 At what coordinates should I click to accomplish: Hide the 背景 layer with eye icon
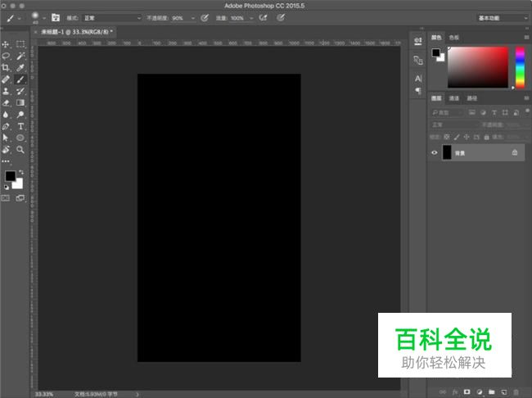click(x=435, y=152)
